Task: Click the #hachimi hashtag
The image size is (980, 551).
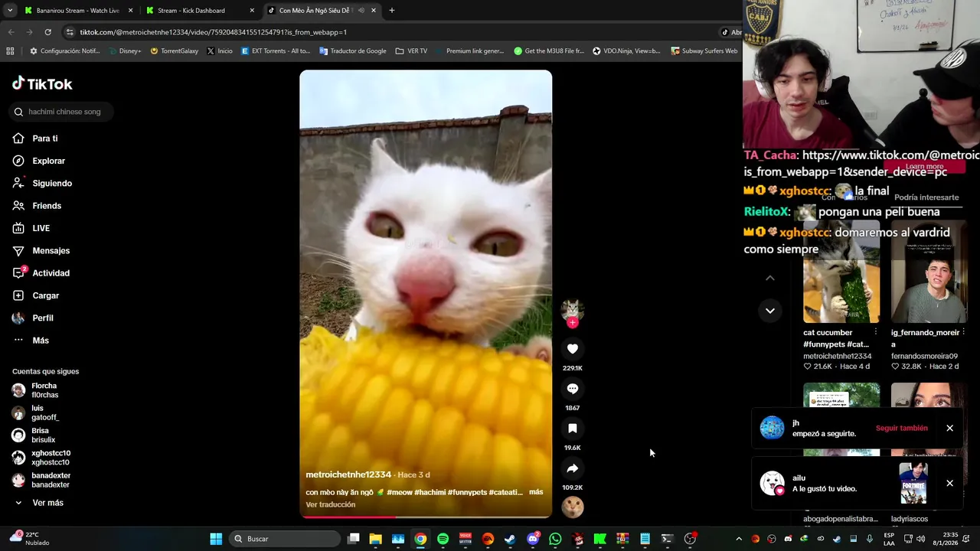Action: pyautogui.click(x=430, y=492)
